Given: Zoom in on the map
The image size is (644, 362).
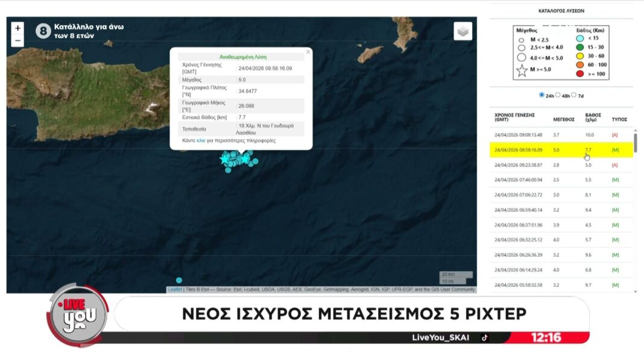Looking at the screenshot, I should [x=17, y=28].
